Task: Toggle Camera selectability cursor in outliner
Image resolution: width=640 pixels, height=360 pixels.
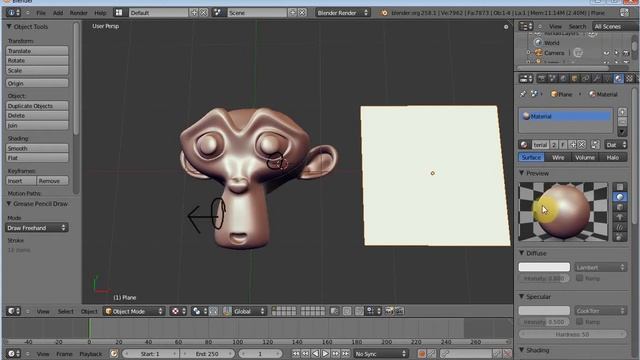Action: click(x=616, y=53)
